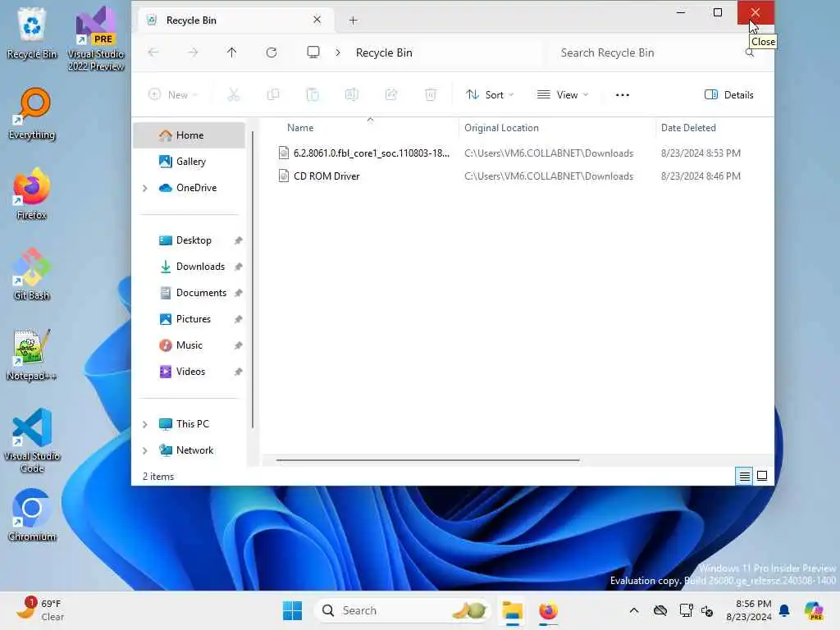Click the taskbar Search box

pyautogui.click(x=403, y=610)
